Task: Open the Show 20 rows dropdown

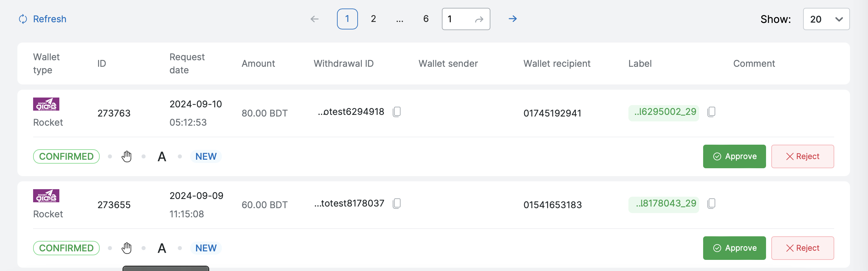Action: pos(825,19)
